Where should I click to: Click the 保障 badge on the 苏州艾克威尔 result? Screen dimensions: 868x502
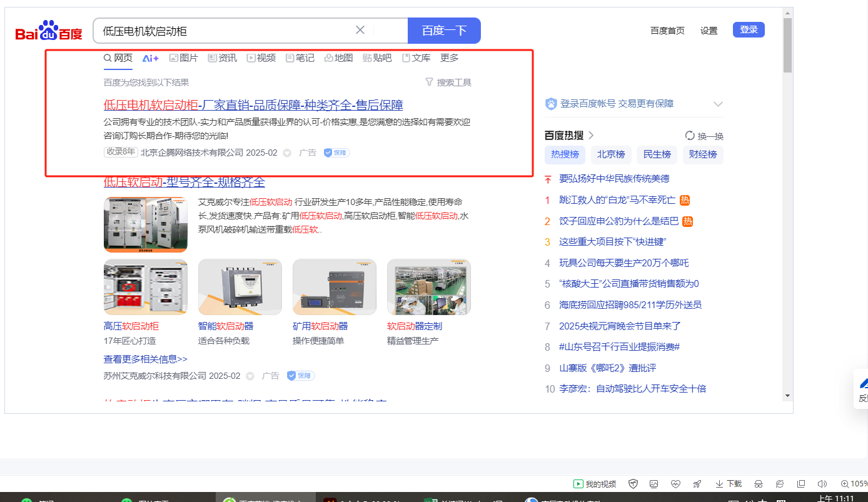point(301,376)
